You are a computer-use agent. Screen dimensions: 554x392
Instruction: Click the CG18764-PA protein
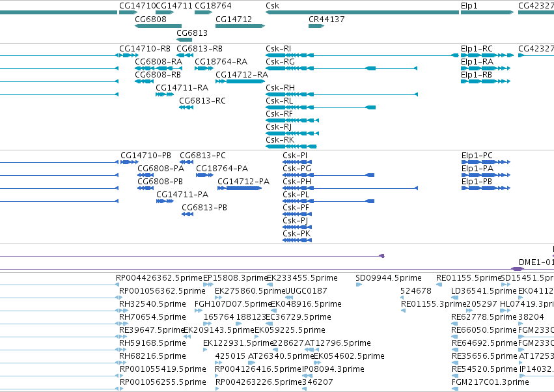(204, 175)
